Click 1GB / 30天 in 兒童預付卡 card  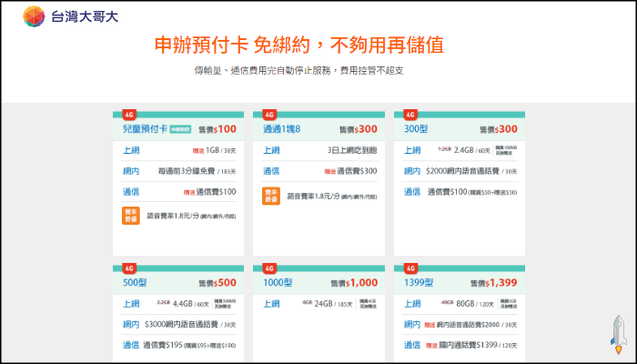point(220,151)
